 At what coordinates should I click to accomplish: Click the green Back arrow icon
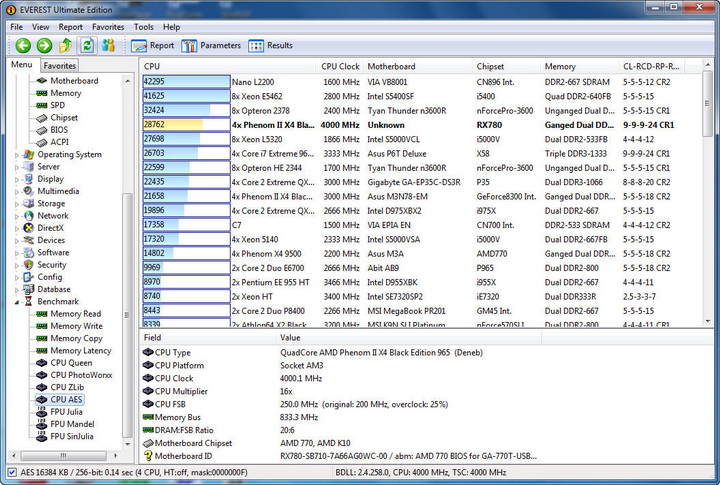click(23, 45)
